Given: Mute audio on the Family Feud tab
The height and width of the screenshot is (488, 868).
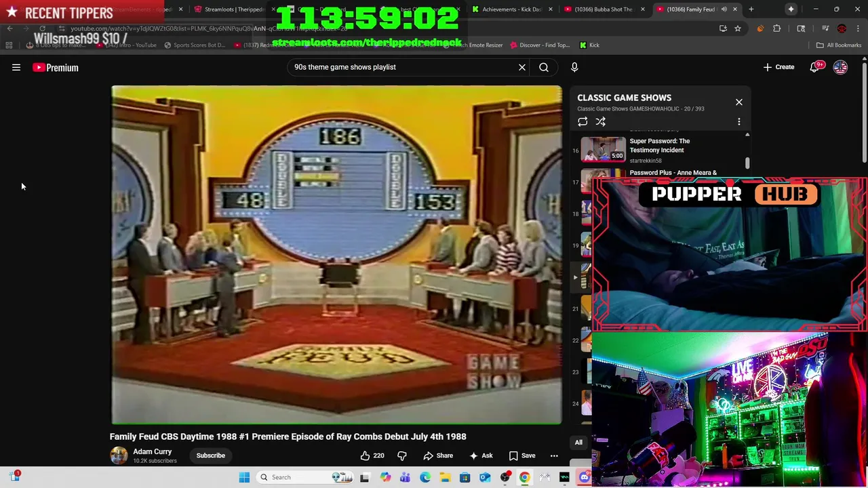Looking at the screenshot, I should (x=724, y=9).
